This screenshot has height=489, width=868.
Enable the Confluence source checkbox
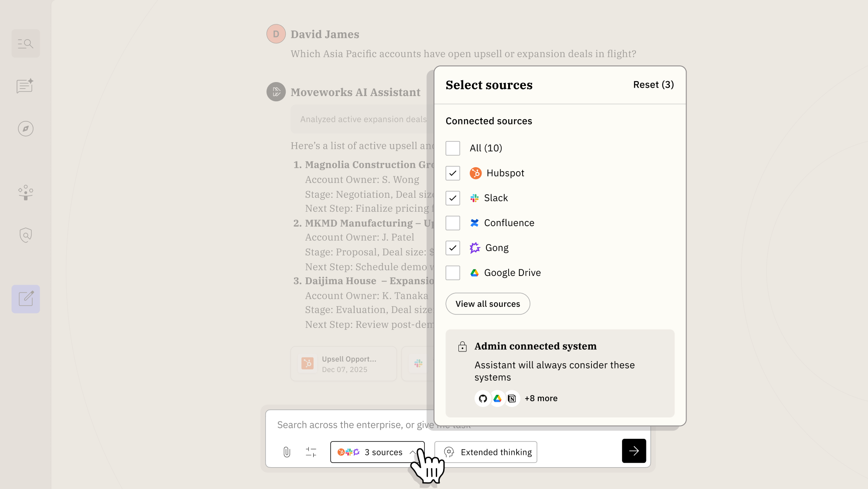[453, 223]
